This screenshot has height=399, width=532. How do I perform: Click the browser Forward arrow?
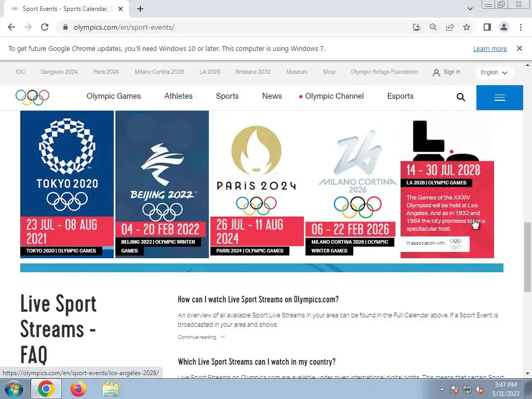pos(28,27)
